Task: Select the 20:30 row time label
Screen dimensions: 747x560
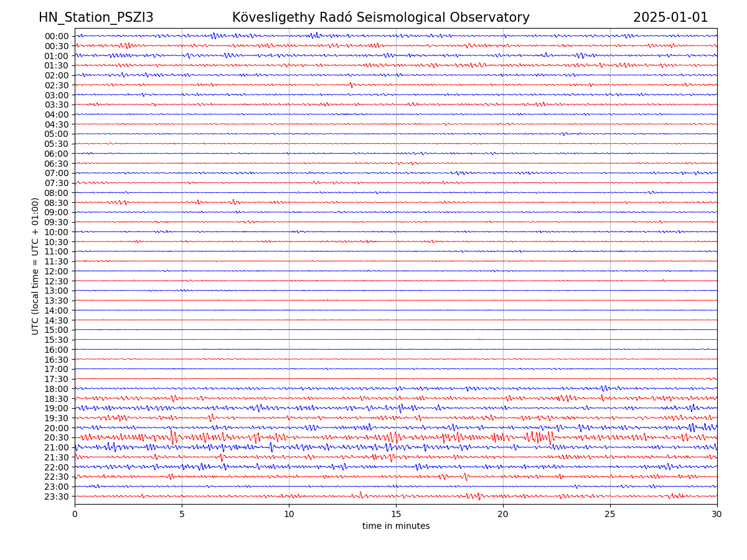Action: pos(57,437)
